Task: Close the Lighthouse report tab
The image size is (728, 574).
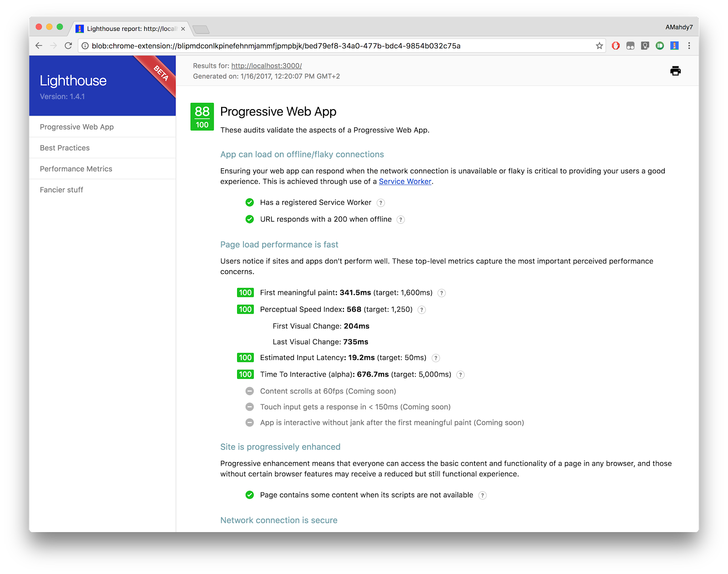Action: [x=183, y=29]
